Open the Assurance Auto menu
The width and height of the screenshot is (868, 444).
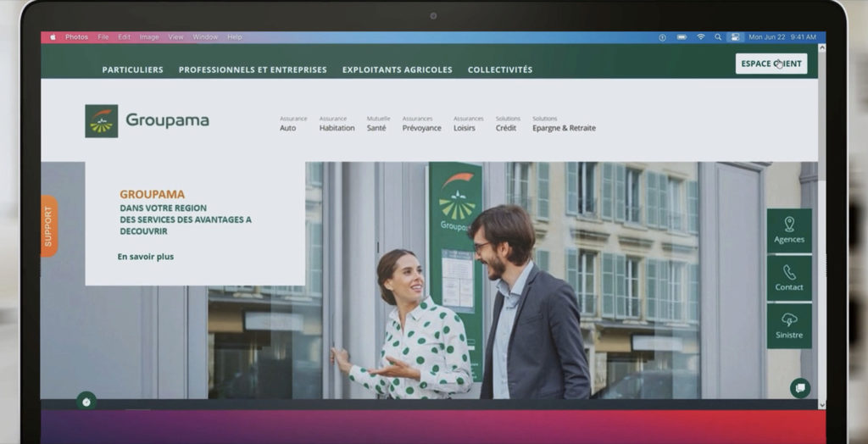[292, 124]
